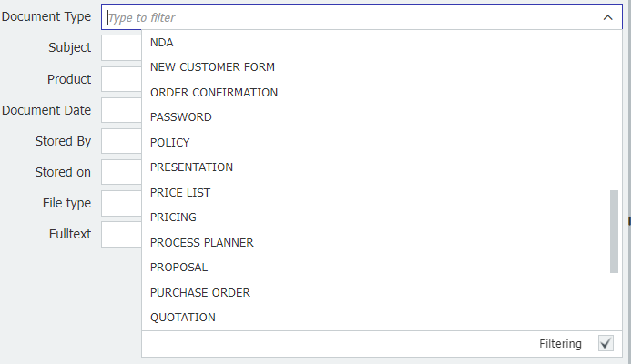Toggle the Filtering checkbox
631x364 pixels.
tap(606, 343)
